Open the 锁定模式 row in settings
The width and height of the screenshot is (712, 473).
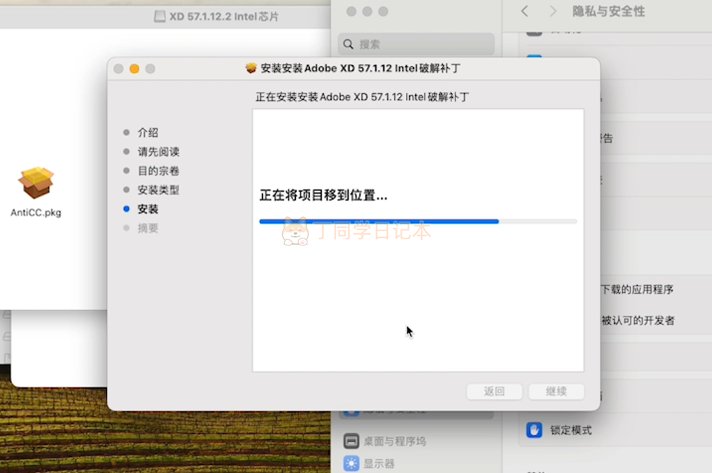click(x=615, y=430)
